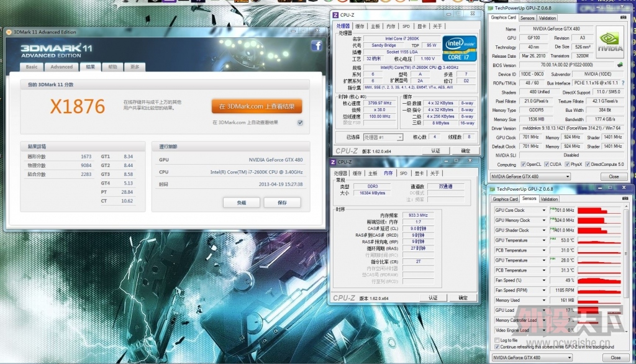This screenshot has width=636, height=364.
Task: Click the 1185 RPM fan speed reading
Action: [x=563, y=290]
